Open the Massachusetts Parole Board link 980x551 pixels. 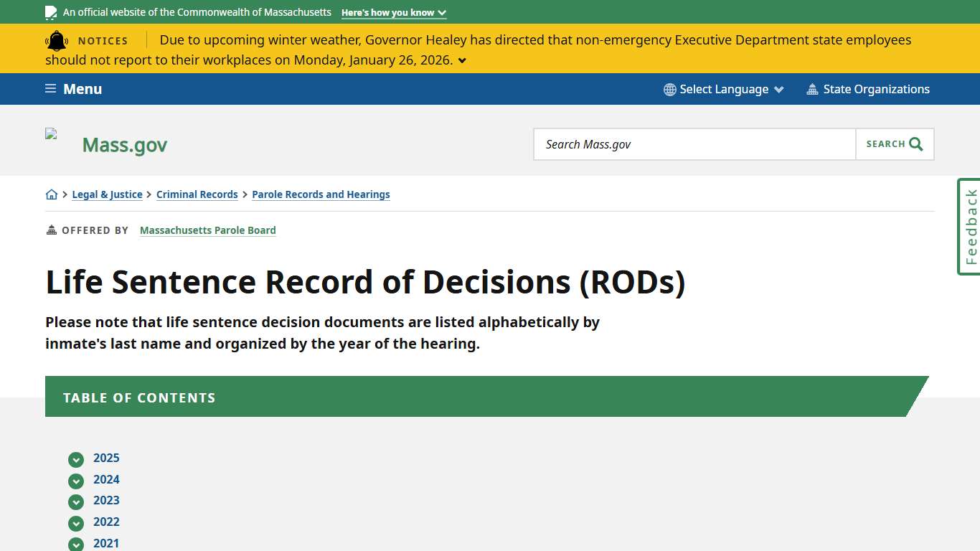pyautogui.click(x=207, y=230)
